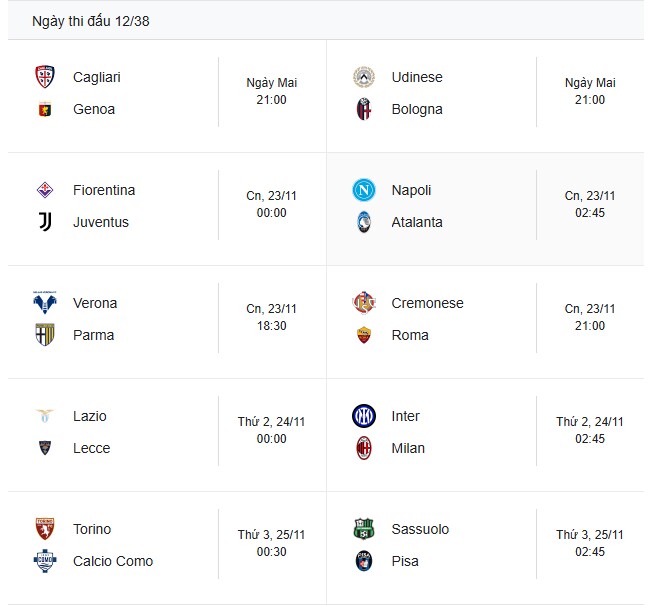Image resolution: width=650 pixels, height=605 pixels.
Task: Click the Udinese club badge
Action: pyautogui.click(x=363, y=77)
